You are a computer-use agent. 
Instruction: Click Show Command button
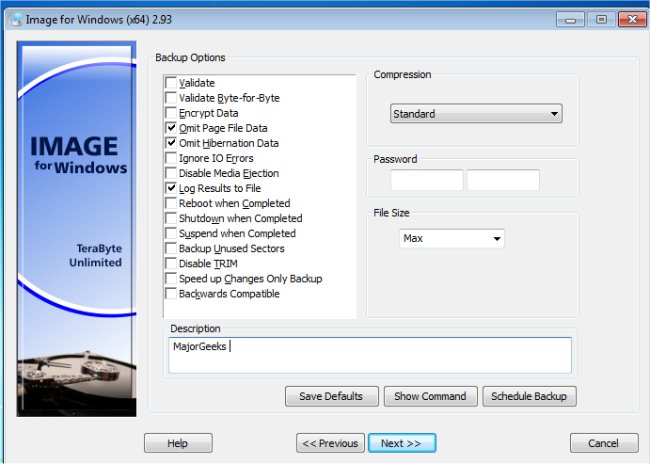(x=430, y=396)
